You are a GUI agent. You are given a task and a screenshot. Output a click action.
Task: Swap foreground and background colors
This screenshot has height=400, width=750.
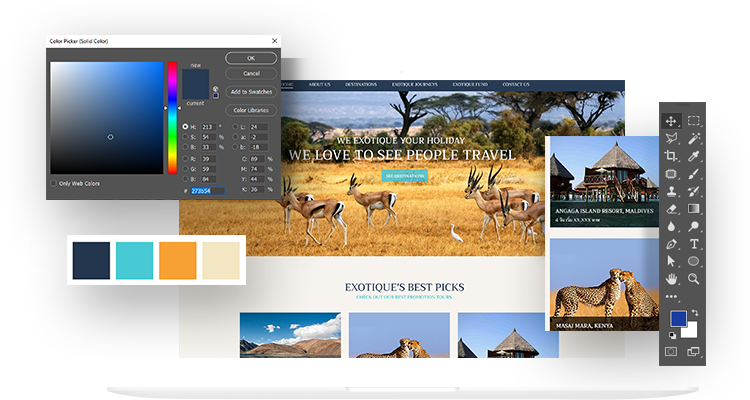[x=695, y=312]
